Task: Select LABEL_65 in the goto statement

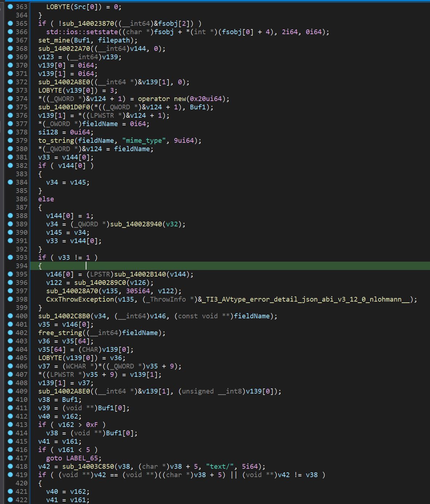Action: [82, 458]
